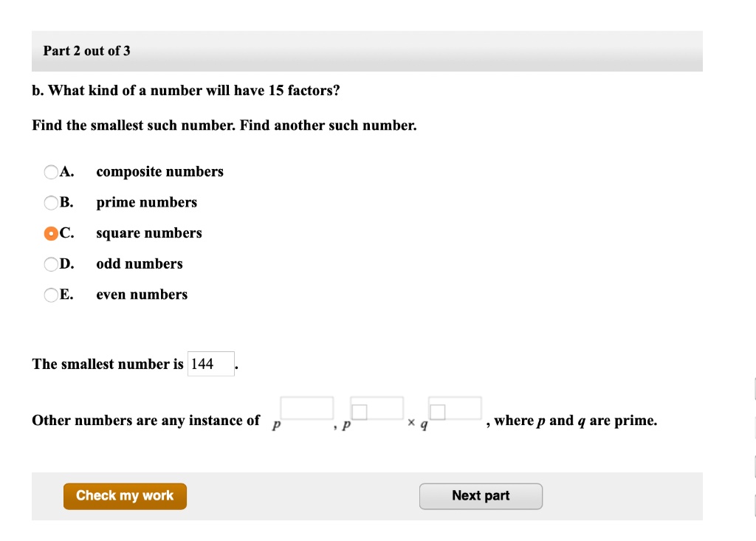Click the 'Other numbers are any instance of' text
Screen dimensions: 756x541
pyautogui.click(x=145, y=420)
